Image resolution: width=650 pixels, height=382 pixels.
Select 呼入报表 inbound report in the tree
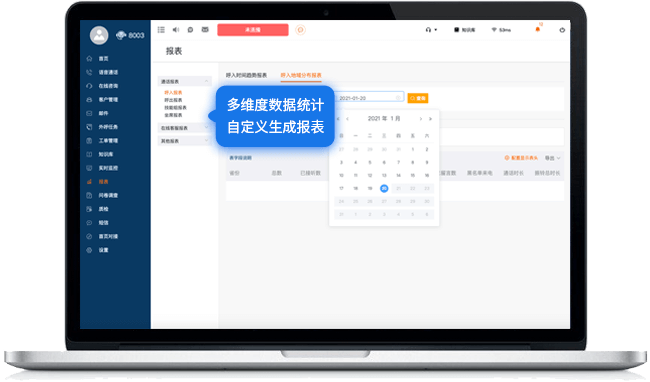pos(173,93)
